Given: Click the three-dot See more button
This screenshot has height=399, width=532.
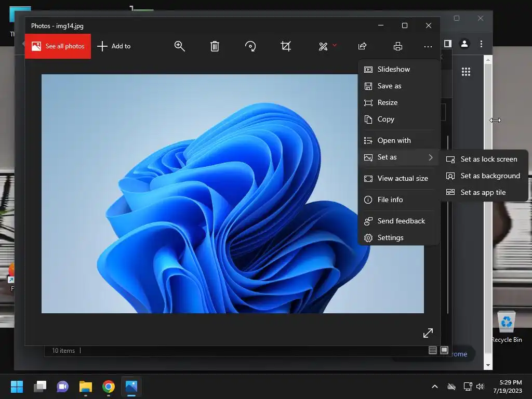Looking at the screenshot, I should (x=428, y=46).
